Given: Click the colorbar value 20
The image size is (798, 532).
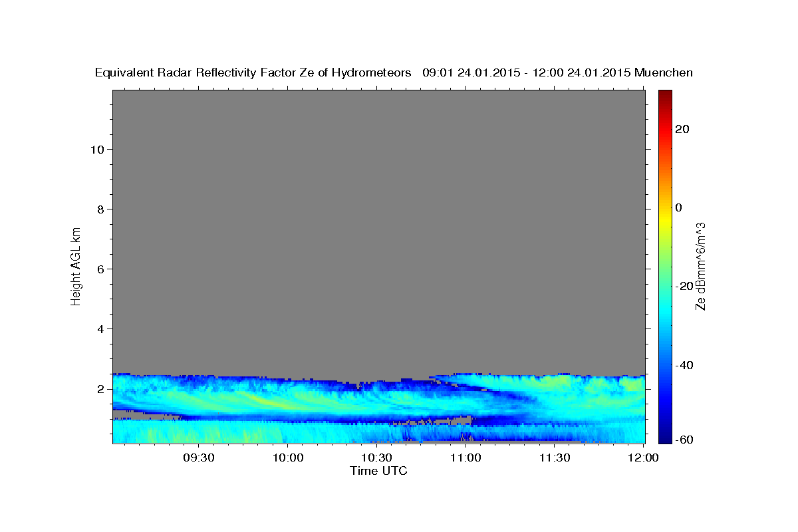Looking at the screenshot, I should tap(682, 129).
